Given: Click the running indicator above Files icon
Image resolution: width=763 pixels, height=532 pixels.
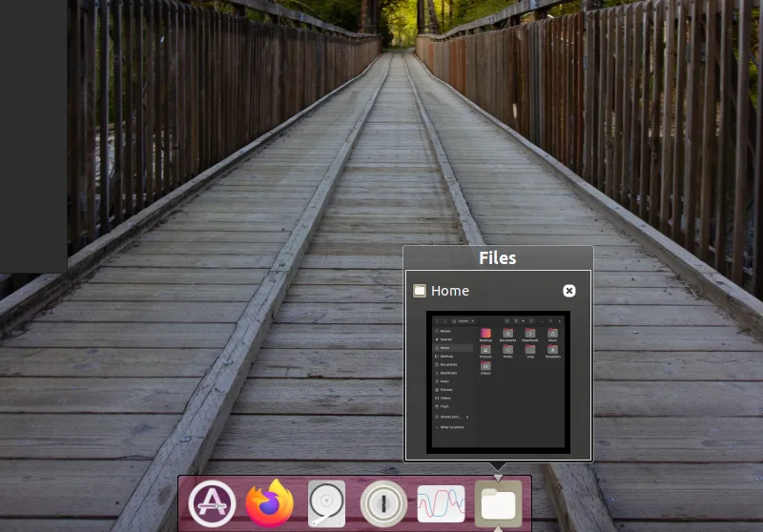Looking at the screenshot, I should coord(498,478).
